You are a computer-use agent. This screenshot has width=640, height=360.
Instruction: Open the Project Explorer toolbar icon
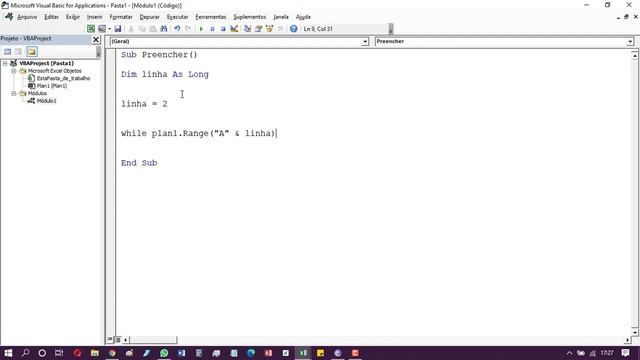click(247, 29)
